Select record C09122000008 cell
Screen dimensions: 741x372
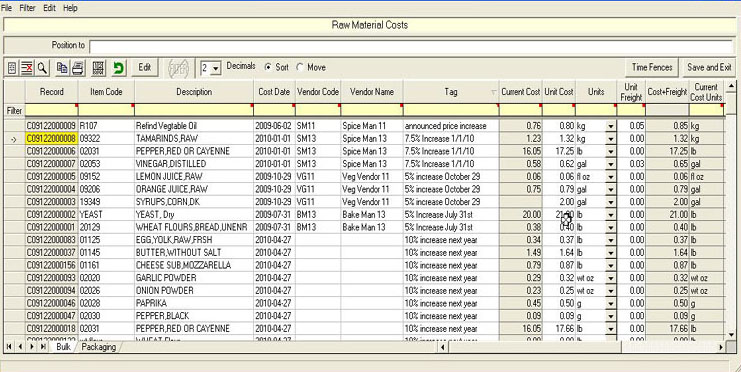52,139
